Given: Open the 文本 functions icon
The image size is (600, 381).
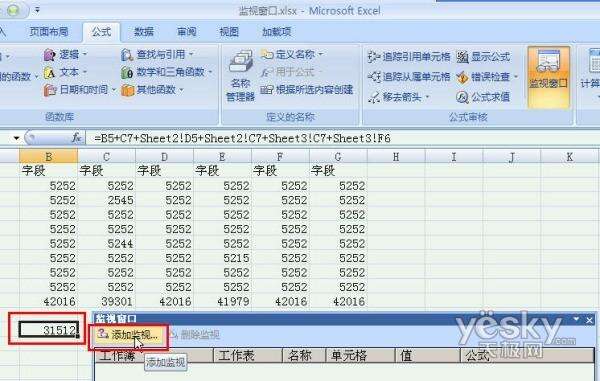Looking at the screenshot, I should (49, 72).
